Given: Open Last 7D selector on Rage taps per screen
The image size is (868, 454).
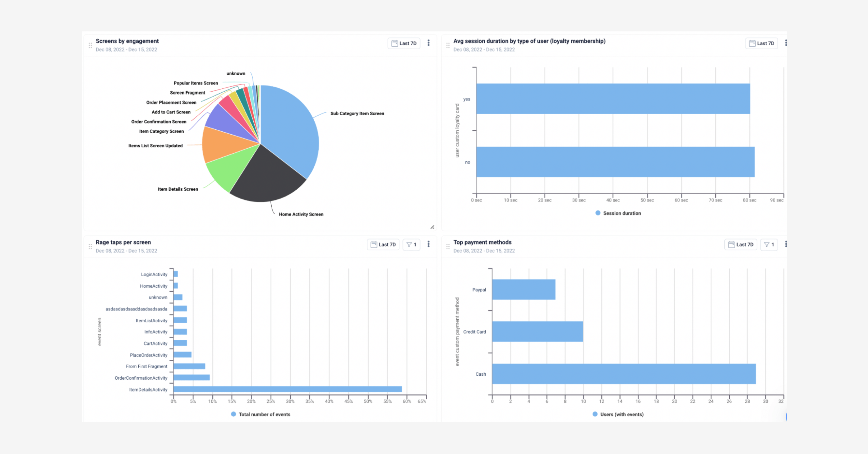Looking at the screenshot, I should 383,245.
